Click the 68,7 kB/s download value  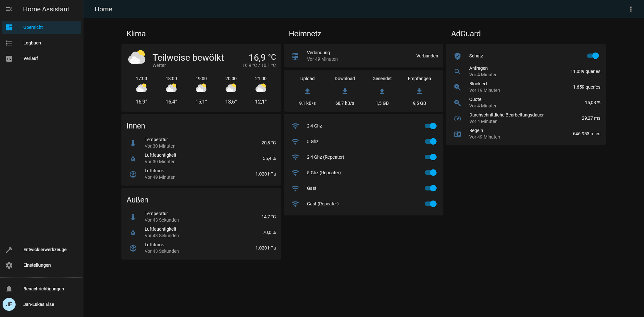(x=345, y=103)
